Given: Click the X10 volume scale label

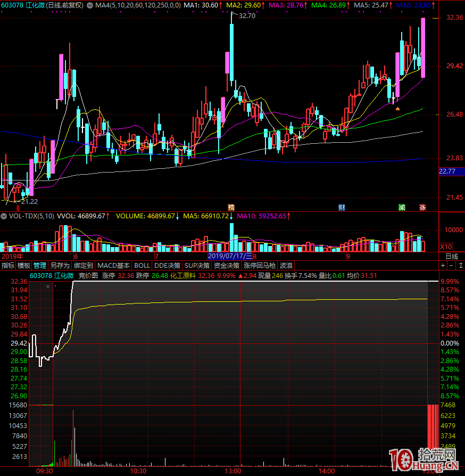Looking at the screenshot, I should (446, 247).
